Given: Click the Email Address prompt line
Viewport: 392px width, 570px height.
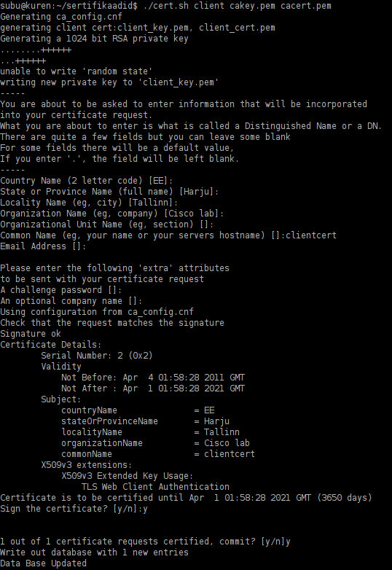Looking at the screenshot, I should click(43, 246).
